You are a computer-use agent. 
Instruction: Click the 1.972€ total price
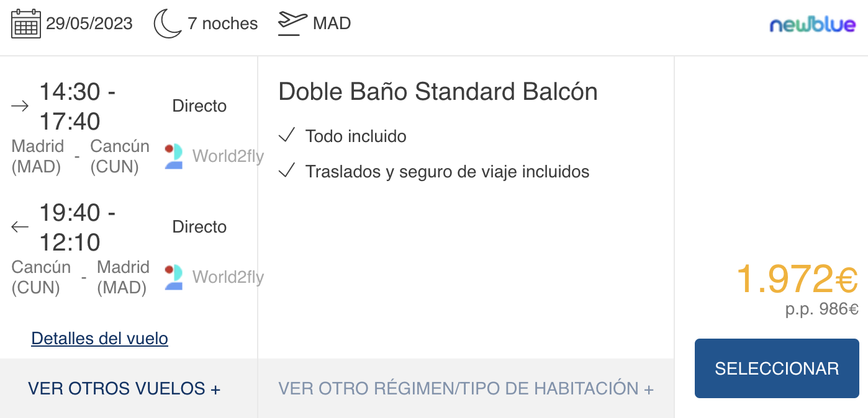pos(797,280)
